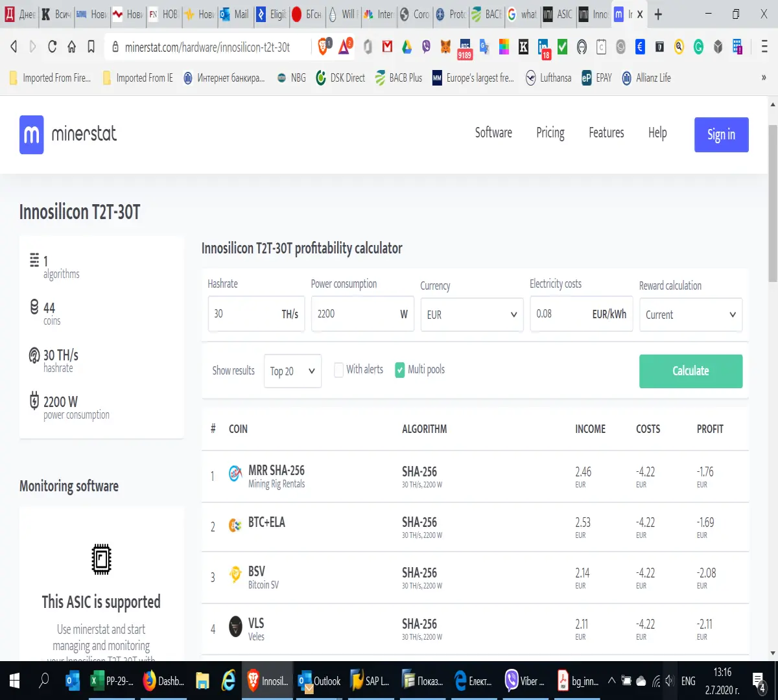Image resolution: width=778 pixels, height=700 pixels.
Task: Click the BSV Bitcoin SV coin icon
Action: pos(235,575)
